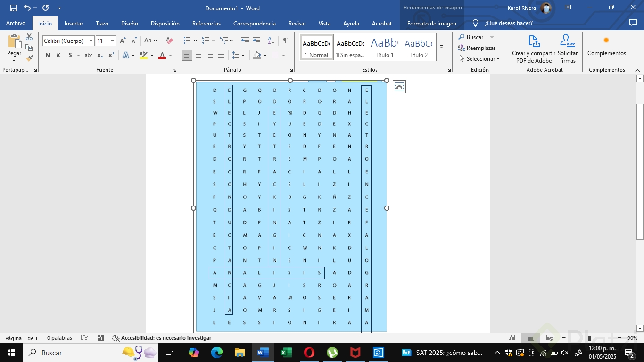644x362 pixels.
Task: Justify the paragraph text
Action: 221,56
